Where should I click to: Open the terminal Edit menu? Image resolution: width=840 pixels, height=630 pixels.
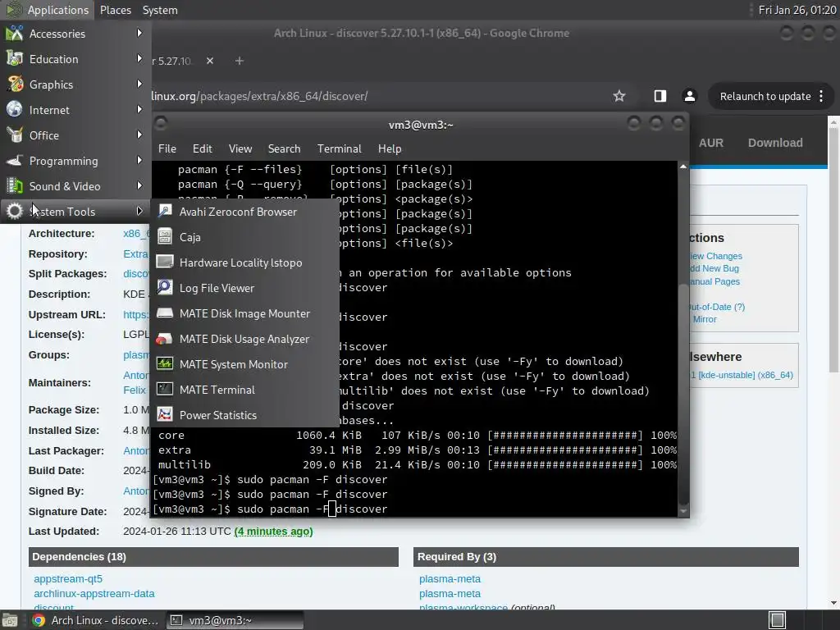coord(203,149)
